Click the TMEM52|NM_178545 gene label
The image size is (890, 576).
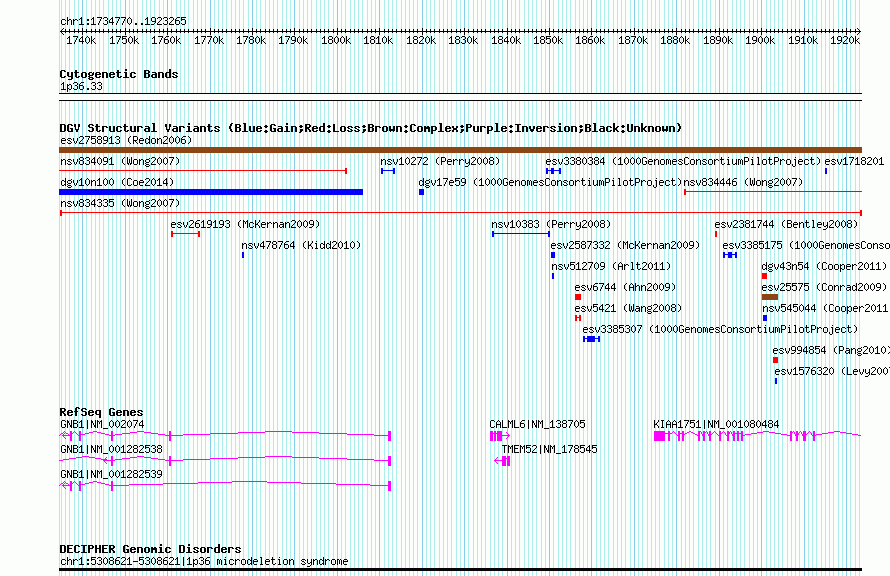[549, 449]
